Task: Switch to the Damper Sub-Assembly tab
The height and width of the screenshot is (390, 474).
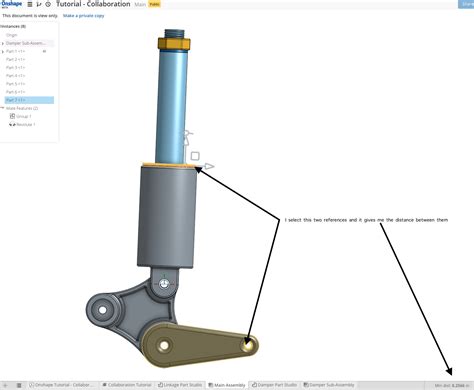Action: tap(329, 385)
